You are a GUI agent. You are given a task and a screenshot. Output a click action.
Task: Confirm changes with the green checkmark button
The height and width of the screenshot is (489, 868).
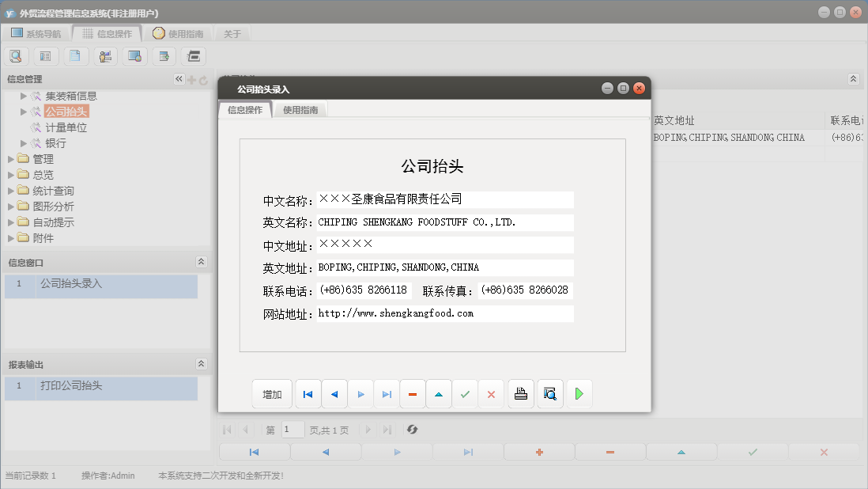tap(464, 393)
